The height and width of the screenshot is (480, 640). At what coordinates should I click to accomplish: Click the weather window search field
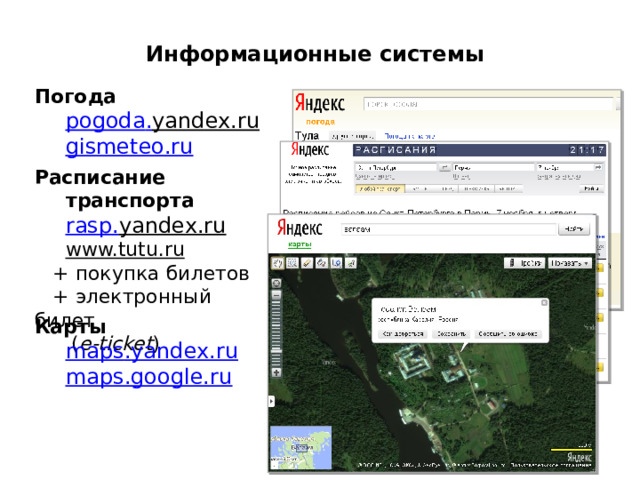pyautogui.click(x=489, y=104)
